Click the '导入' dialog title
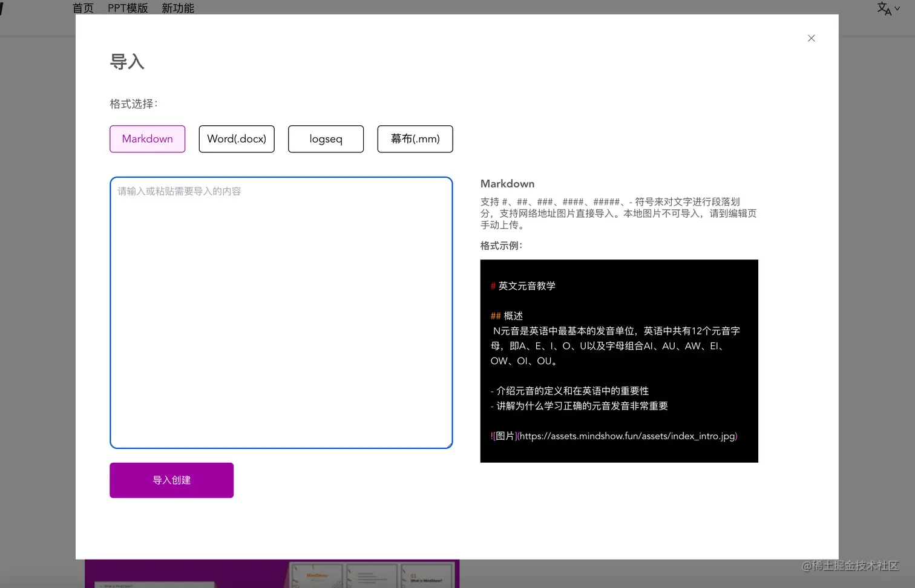The height and width of the screenshot is (588, 915). pos(127,62)
